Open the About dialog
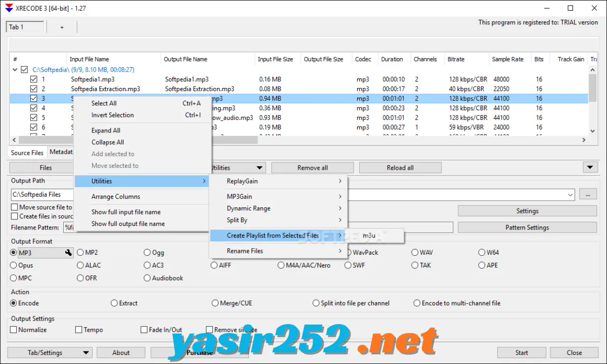The width and height of the screenshot is (607, 364). [x=121, y=353]
